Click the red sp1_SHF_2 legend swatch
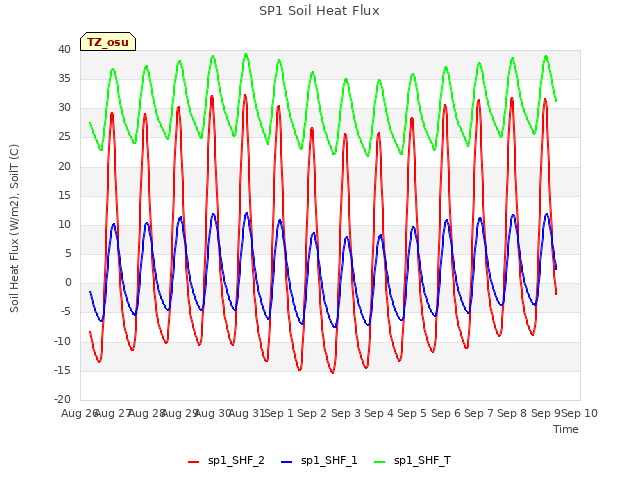The width and height of the screenshot is (640, 480). tap(193, 462)
